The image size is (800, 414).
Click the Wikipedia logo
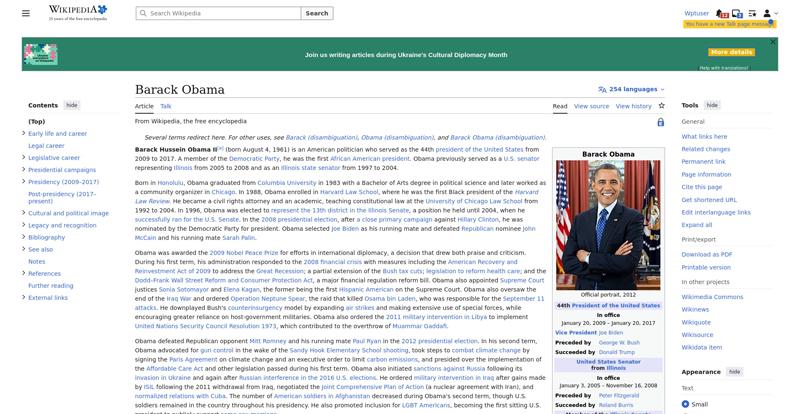78,13
